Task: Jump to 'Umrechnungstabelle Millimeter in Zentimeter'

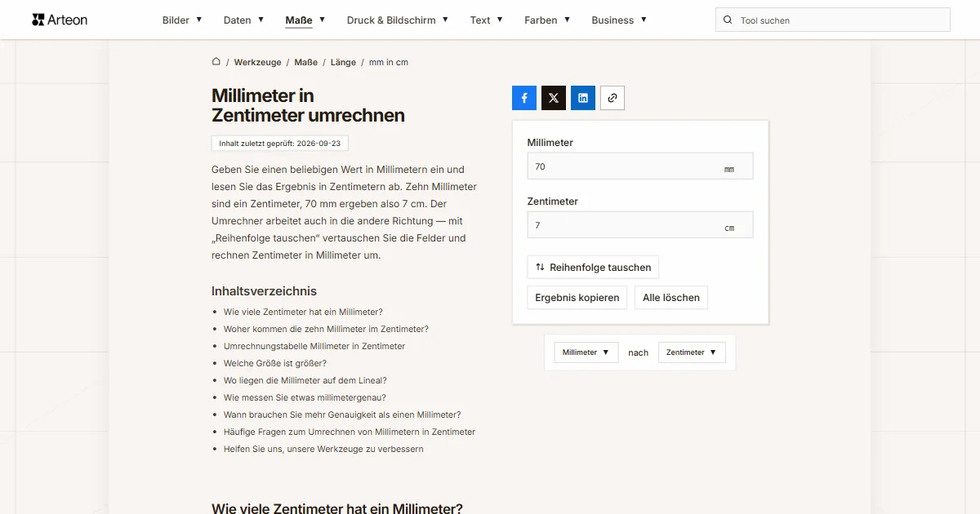Action: 314,346
